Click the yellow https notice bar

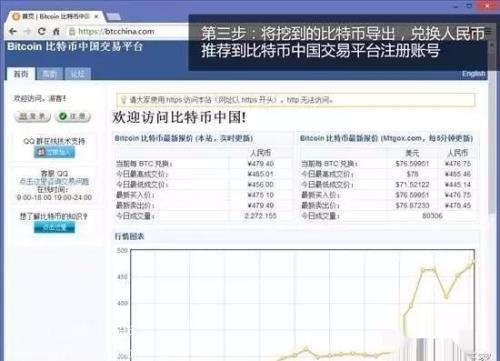pos(295,100)
